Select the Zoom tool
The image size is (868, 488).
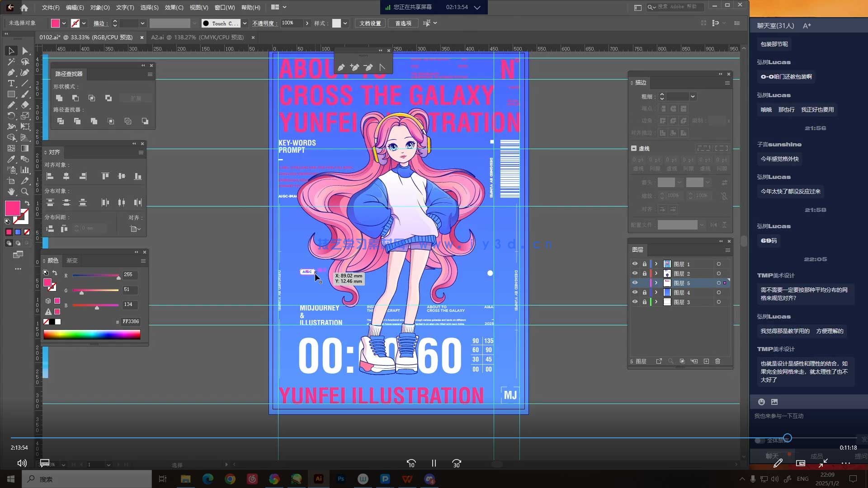click(x=25, y=192)
